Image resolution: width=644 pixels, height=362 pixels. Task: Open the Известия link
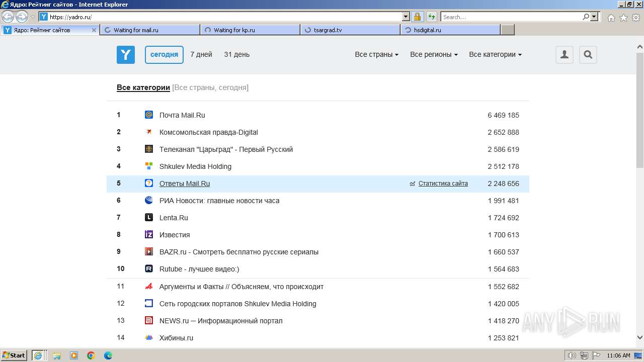[x=175, y=235]
